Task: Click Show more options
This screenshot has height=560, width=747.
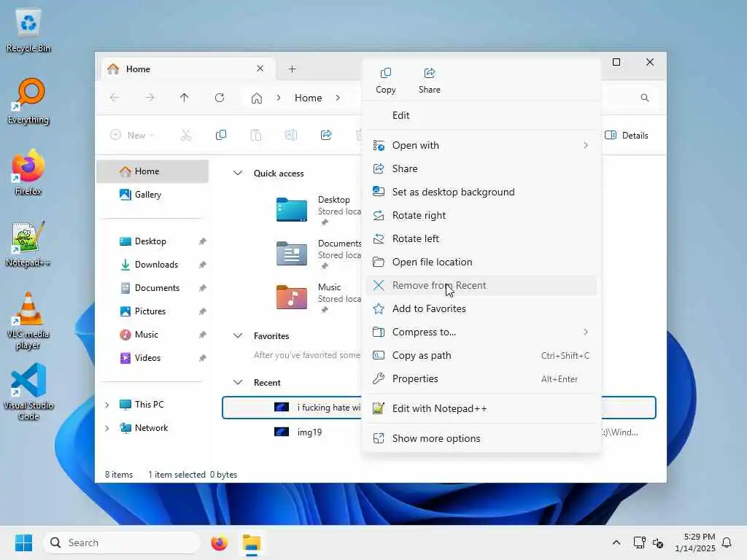Action: point(481,438)
